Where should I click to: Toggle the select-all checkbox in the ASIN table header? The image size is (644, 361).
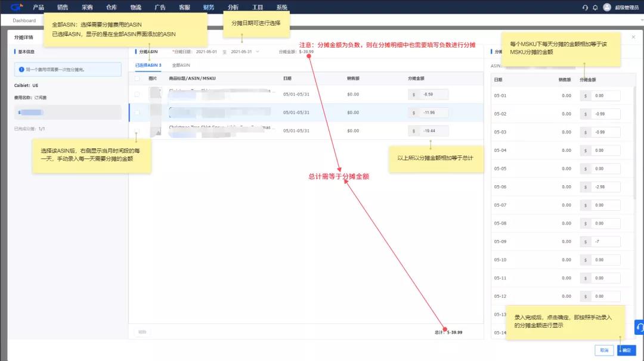(137, 79)
